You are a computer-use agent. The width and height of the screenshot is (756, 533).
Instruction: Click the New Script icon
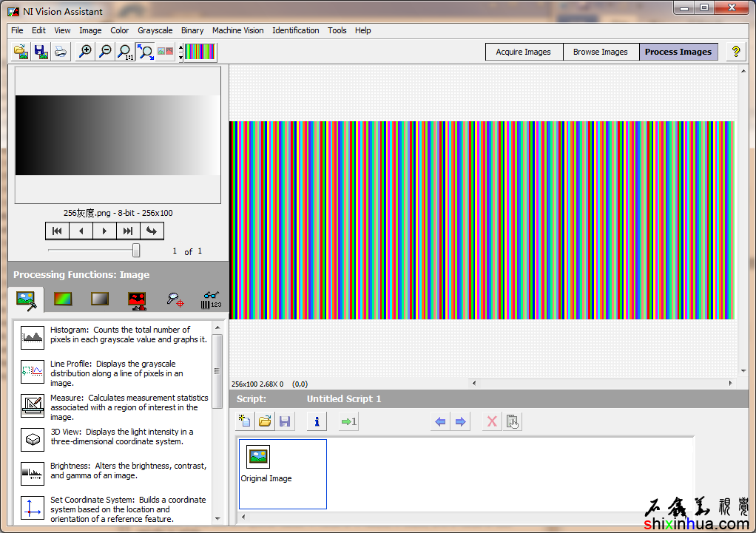244,421
